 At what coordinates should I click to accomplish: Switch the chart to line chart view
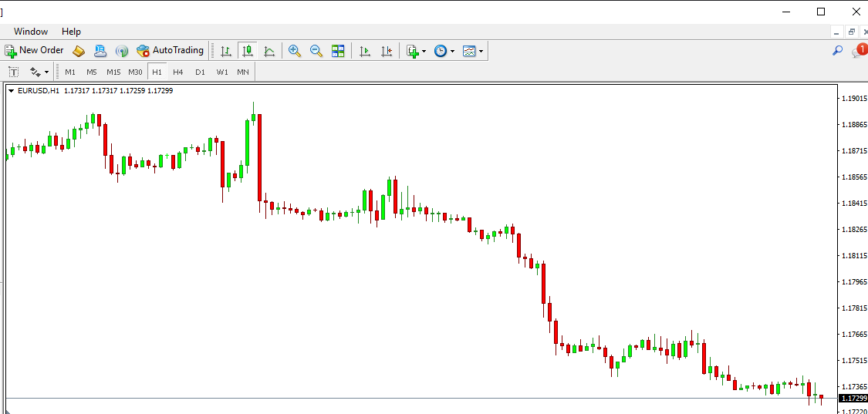[x=269, y=51]
